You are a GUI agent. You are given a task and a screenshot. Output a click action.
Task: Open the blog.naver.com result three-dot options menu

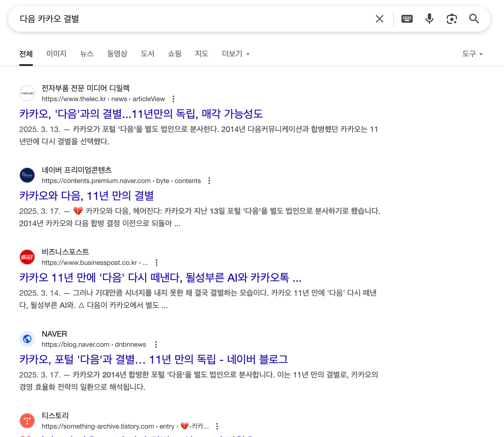click(156, 344)
